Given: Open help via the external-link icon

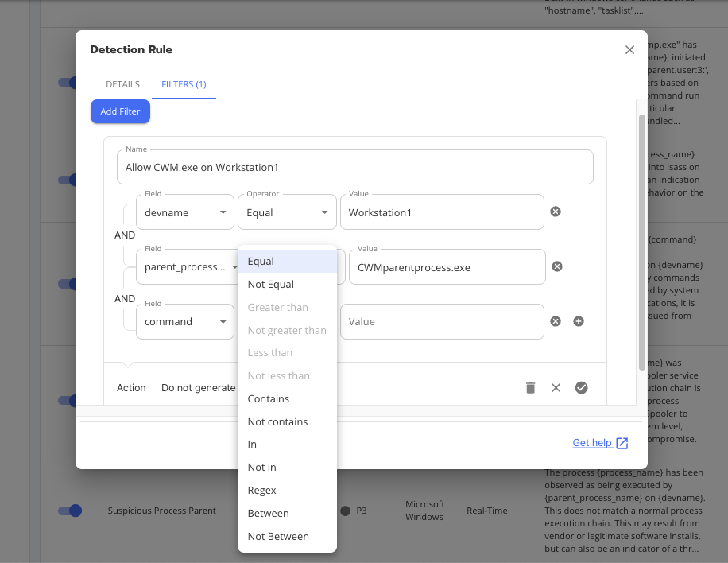Looking at the screenshot, I should click(x=621, y=442).
